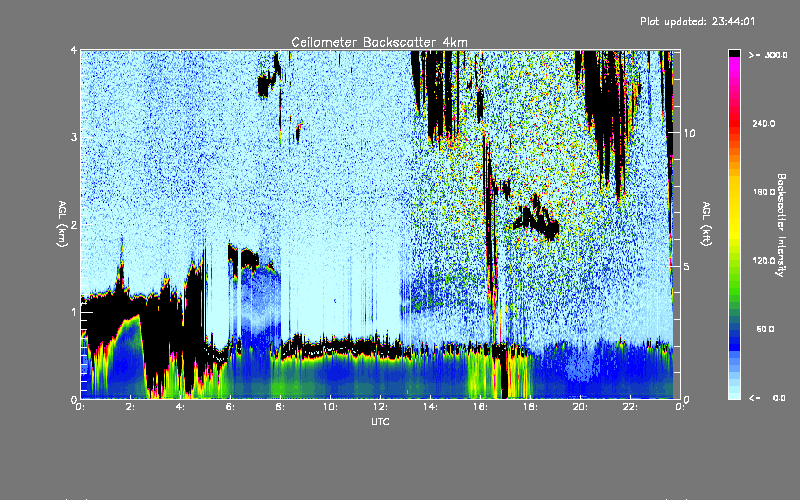Screen dimensions: 800x500
Task: Click the x-axis tick label '2:'
Action: (130, 407)
